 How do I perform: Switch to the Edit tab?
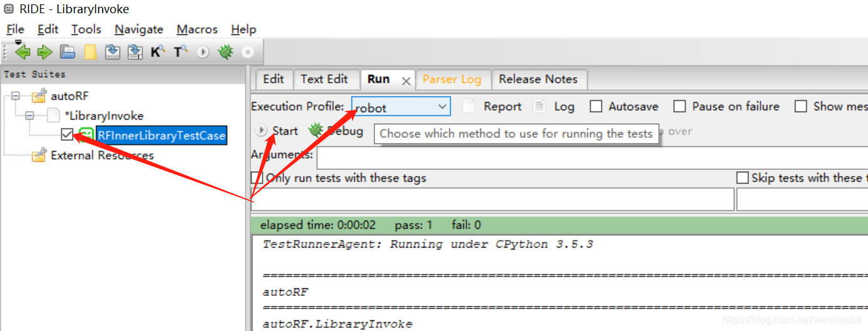tap(274, 79)
